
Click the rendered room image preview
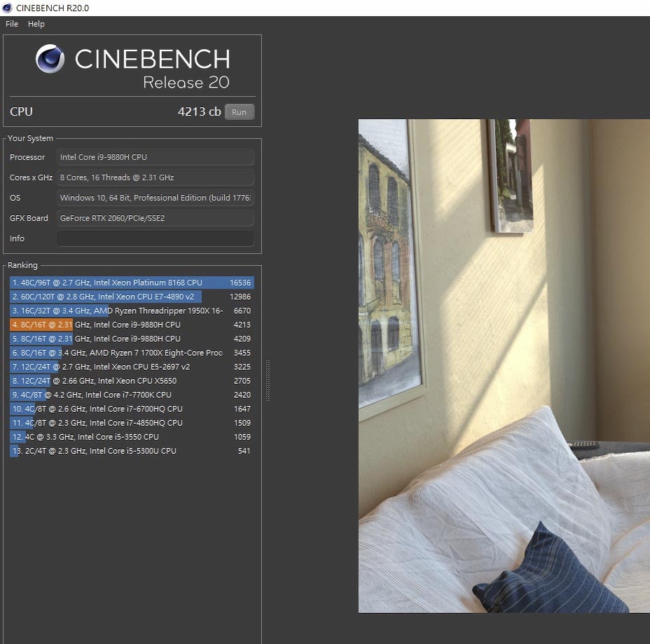pos(504,366)
